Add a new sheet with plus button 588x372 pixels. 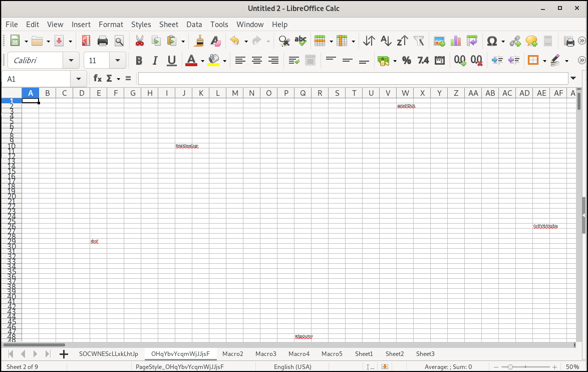[x=64, y=354]
